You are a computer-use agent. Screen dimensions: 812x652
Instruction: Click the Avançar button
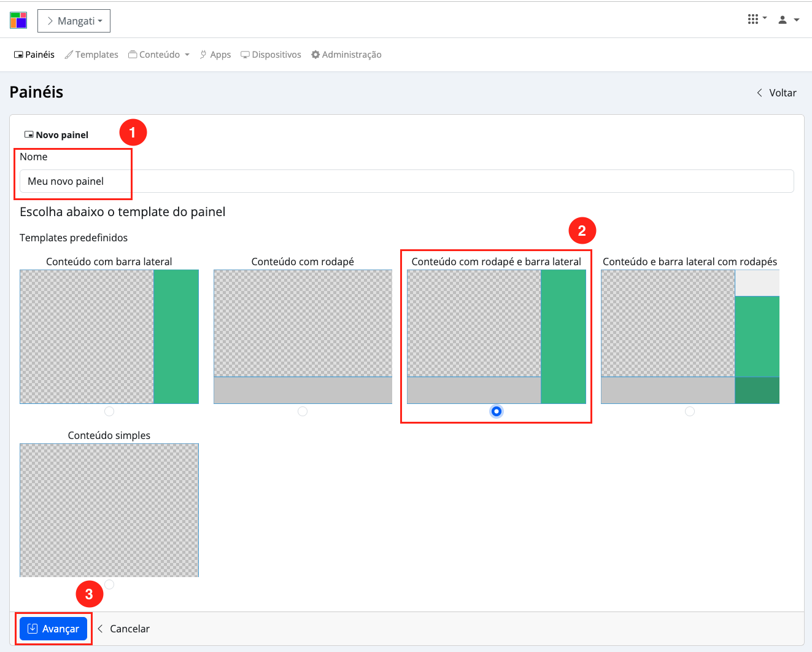click(53, 629)
